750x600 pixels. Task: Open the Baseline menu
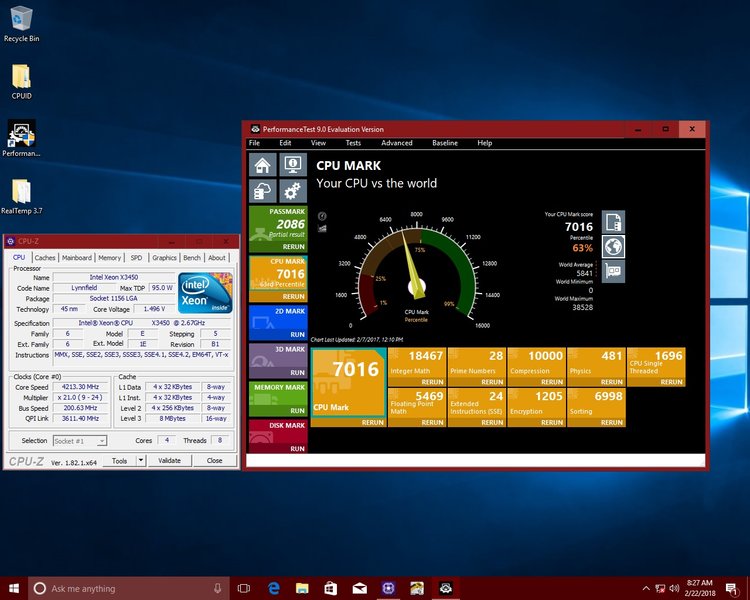tap(445, 143)
